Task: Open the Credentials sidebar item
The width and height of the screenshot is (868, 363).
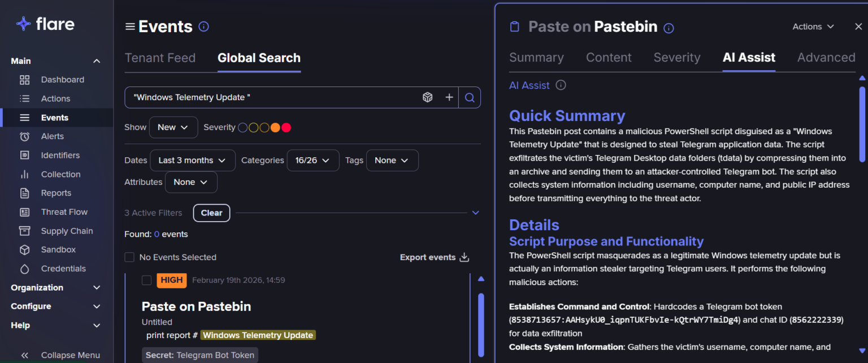Action: (x=63, y=269)
